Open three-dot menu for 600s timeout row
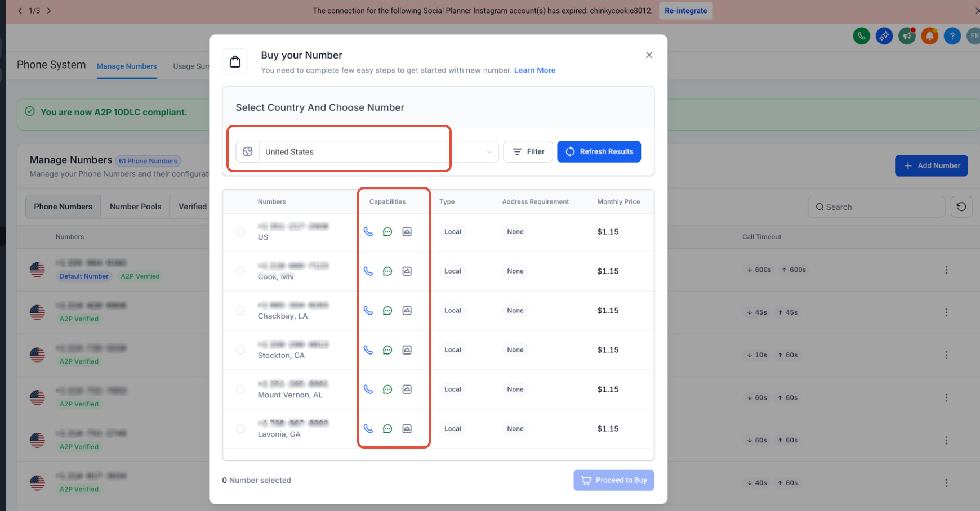This screenshot has width=980, height=511. pyautogui.click(x=946, y=270)
